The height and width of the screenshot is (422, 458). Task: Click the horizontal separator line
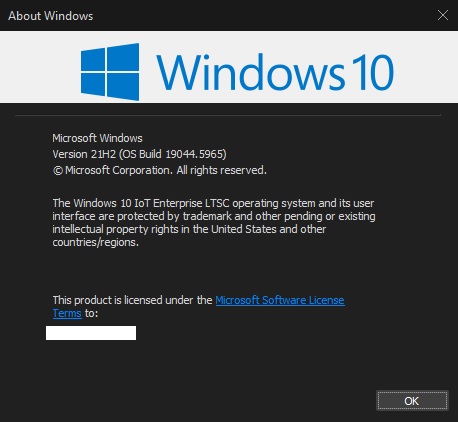click(x=228, y=116)
